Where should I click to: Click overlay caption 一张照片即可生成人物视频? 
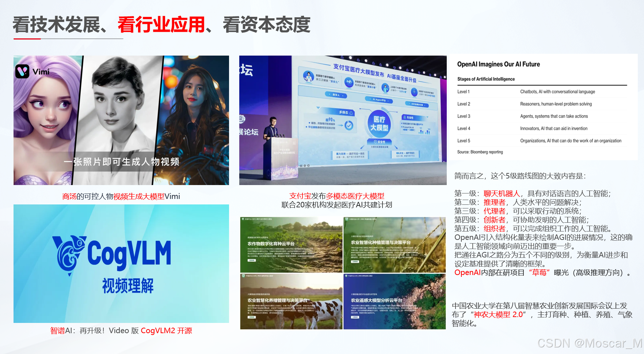(122, 162)
